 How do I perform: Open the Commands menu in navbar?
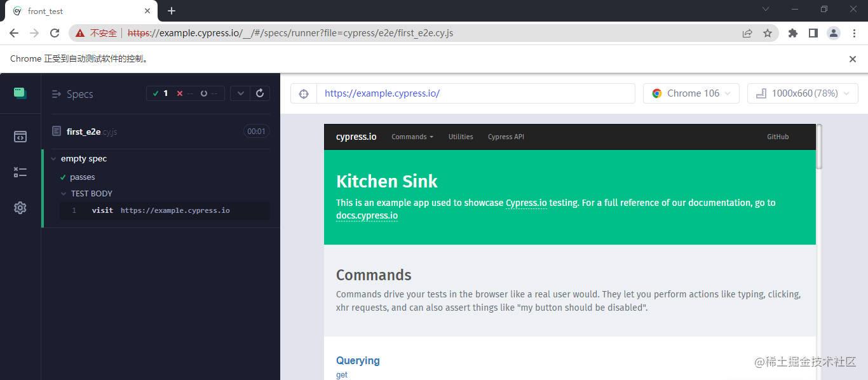[412, 137]
